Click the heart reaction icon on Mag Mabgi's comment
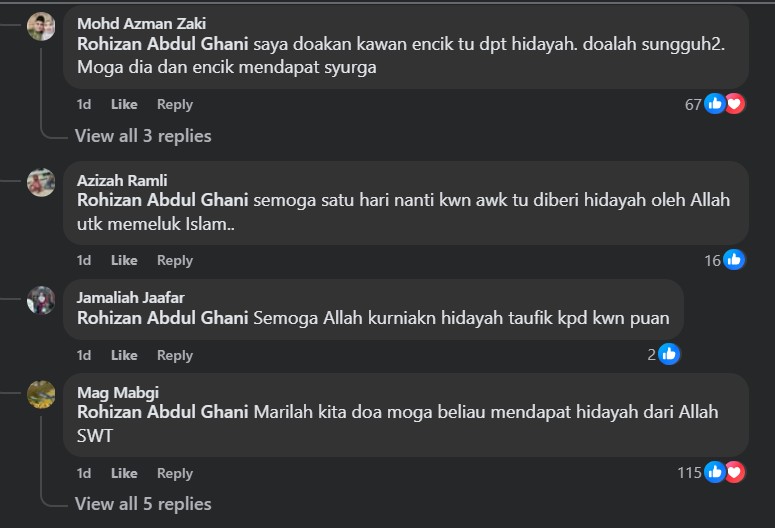 click(734, 472)
